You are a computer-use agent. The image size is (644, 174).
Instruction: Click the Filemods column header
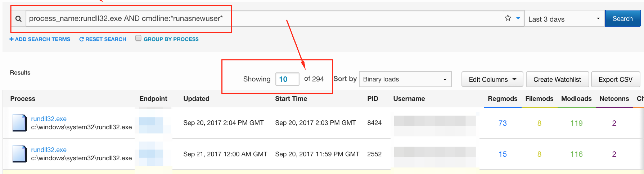(539, 99)
